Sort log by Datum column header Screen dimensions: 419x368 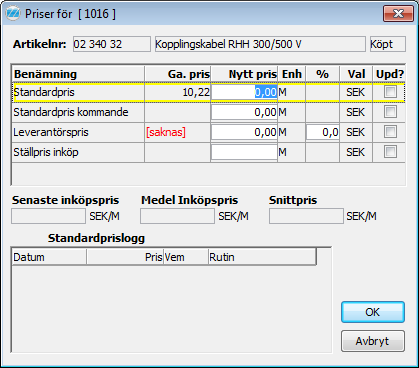point(49,257)
